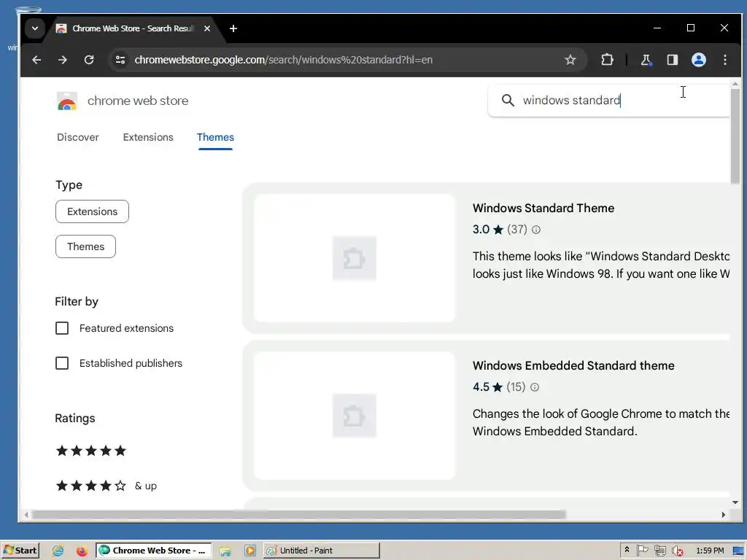
Task: Open Chrome Labs flask icon
Action: (x=646, y=60)
